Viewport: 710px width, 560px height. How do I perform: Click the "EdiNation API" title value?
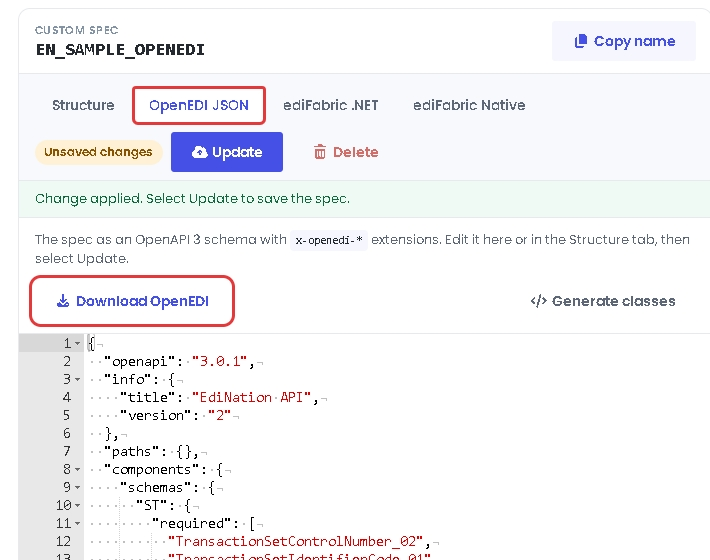coord(251,397)
